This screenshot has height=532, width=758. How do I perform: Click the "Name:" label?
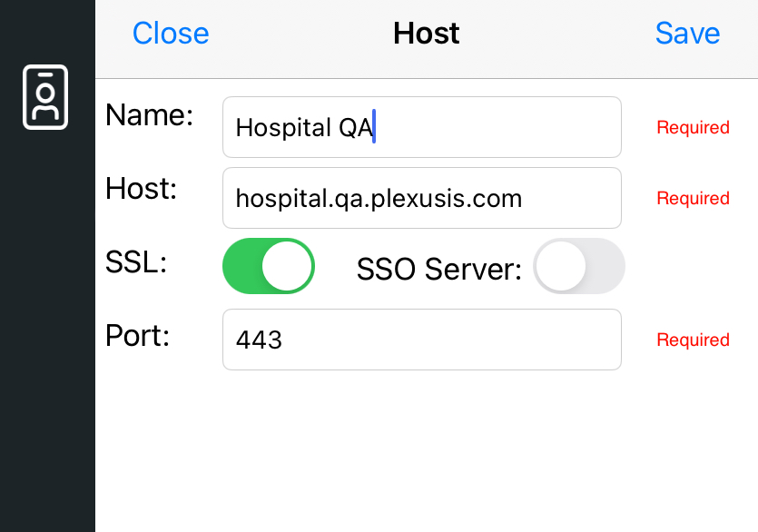click(x=150, y=115)
